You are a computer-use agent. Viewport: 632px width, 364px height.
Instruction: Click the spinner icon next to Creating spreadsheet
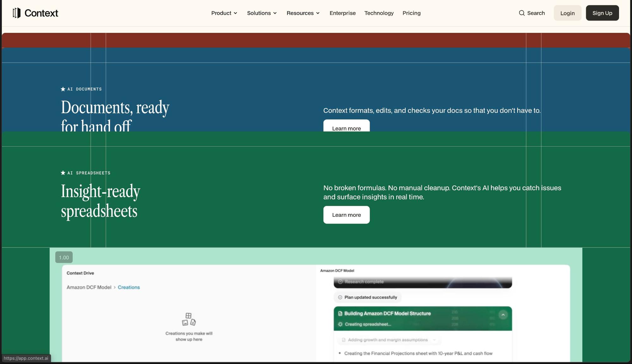[340, 324]
